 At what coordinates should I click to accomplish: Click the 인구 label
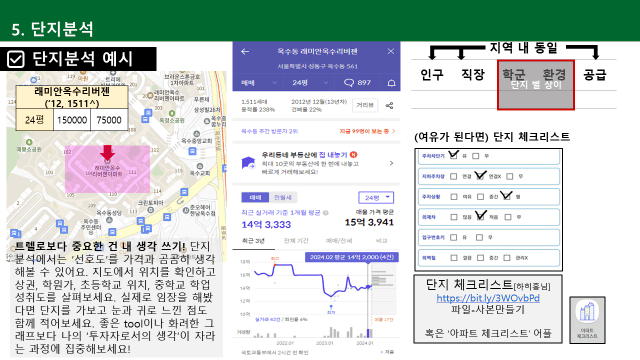tap(432, 75)
